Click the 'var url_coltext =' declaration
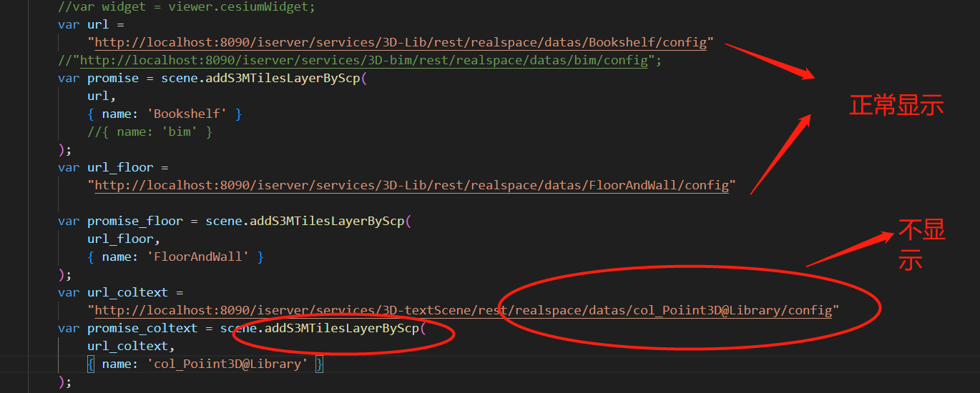 (x=120, y=292)
